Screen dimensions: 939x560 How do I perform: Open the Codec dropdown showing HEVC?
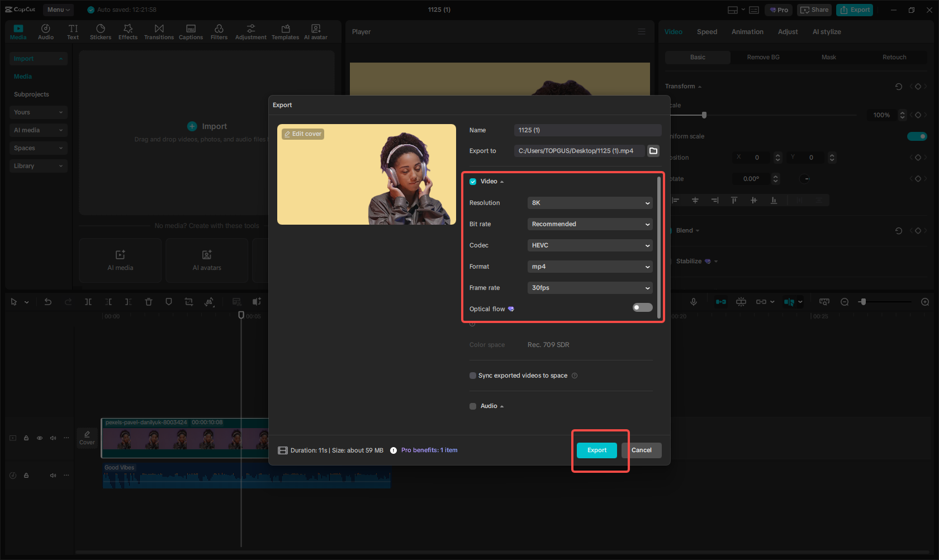tap(590, 245)
